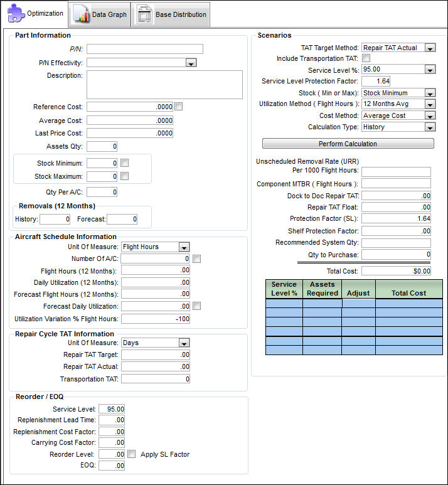Screen dimensions: 448x485
Task: Click Forecast Flight Hours (12 Months) field
Action: (156, 294)
